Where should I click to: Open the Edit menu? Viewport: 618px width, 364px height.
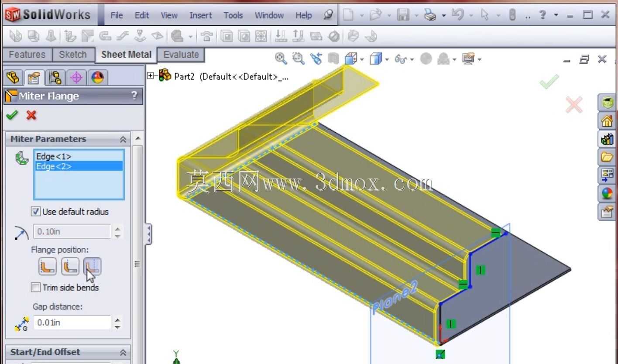[x=142, y=15]
